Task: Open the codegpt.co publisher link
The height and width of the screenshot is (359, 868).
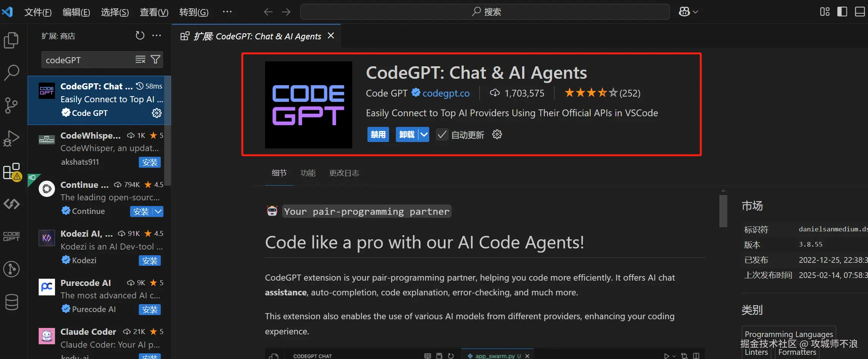Action: pos(446,93)
